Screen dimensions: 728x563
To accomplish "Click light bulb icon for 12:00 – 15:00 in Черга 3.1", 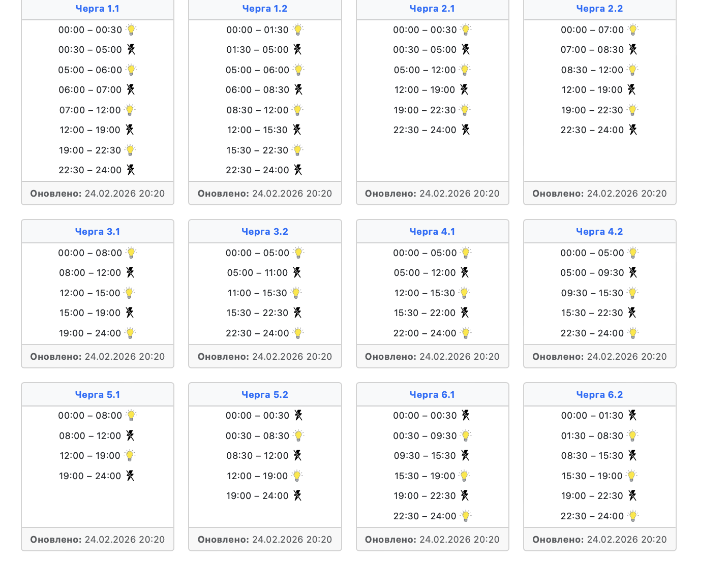I will point(129,293).
